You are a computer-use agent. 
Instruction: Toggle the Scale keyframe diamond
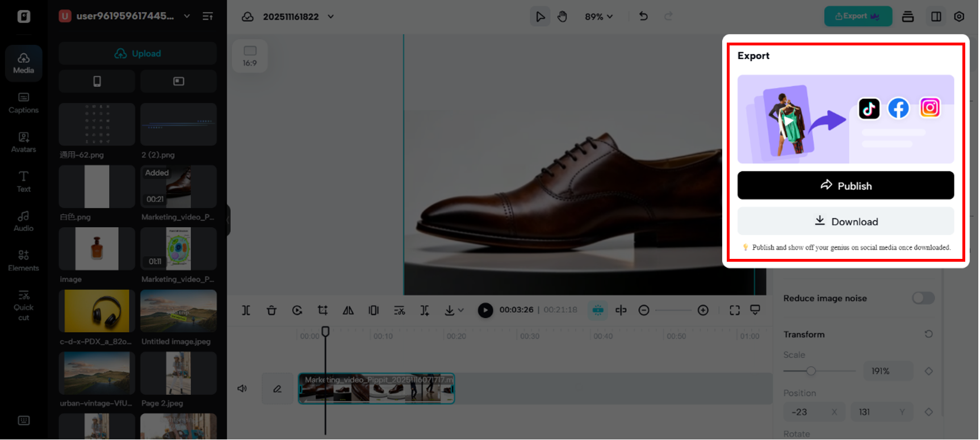pyautogui.click(x=929, y=371)
